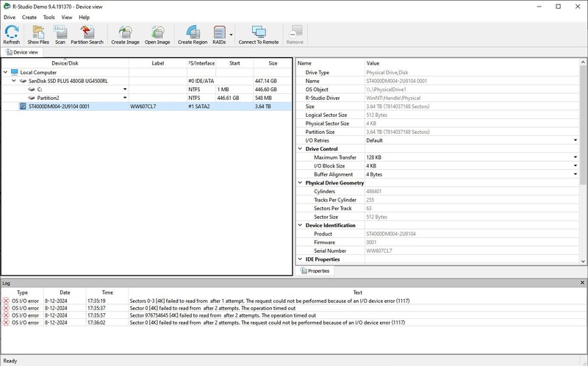Viewport: 588px width, 366px height.
Task: Click the ST4000DM004 hard drive icon
Action: pyautogui.click(x=23, y=107)
